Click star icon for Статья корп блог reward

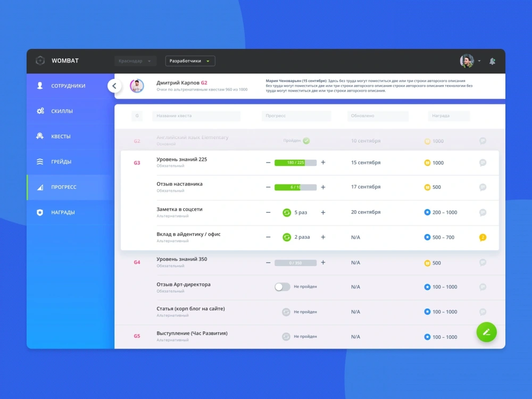427,312
